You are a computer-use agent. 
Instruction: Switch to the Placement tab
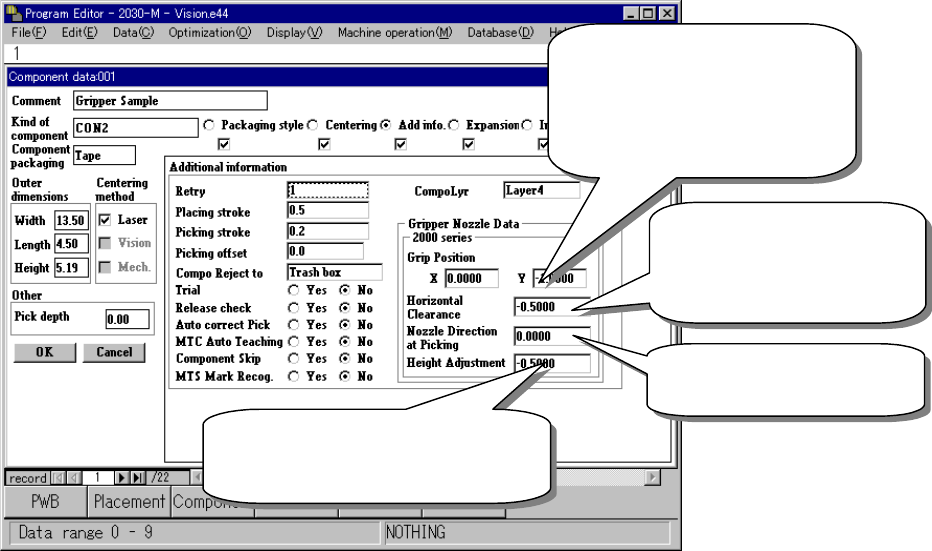click(129, 502)
